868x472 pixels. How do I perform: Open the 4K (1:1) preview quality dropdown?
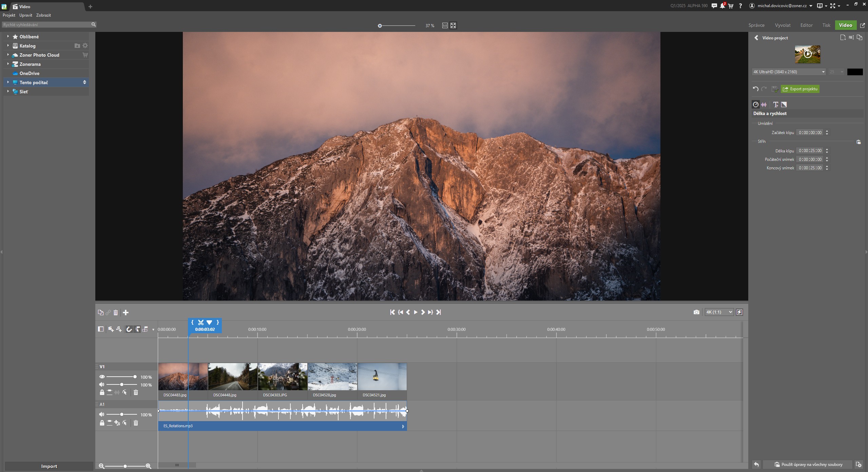(719, 312)
